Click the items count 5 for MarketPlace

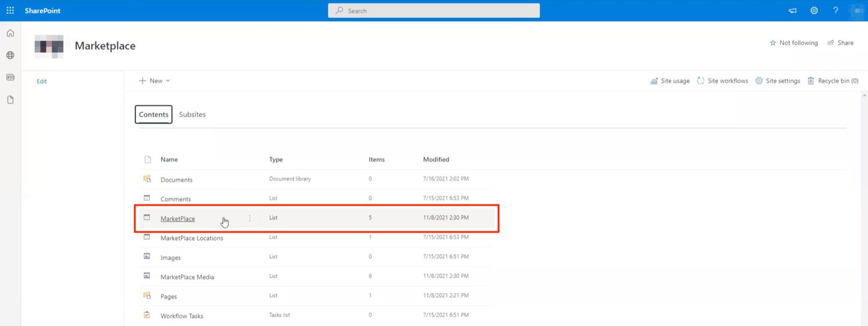click(370, 217)
